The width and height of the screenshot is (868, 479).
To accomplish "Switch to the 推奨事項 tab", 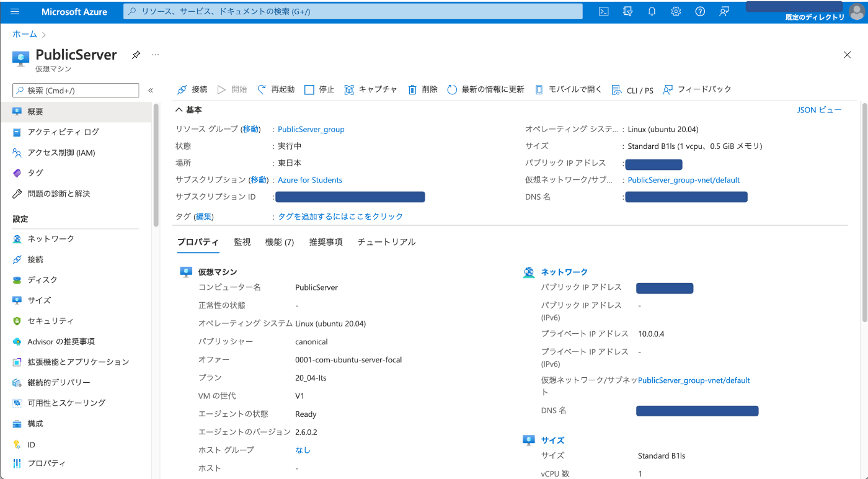I will 326,242.
